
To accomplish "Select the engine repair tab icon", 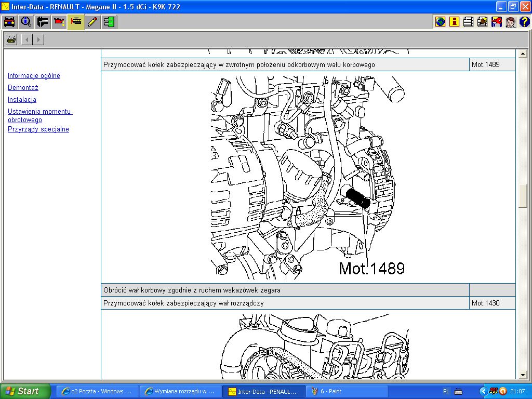I will [76, 22].
